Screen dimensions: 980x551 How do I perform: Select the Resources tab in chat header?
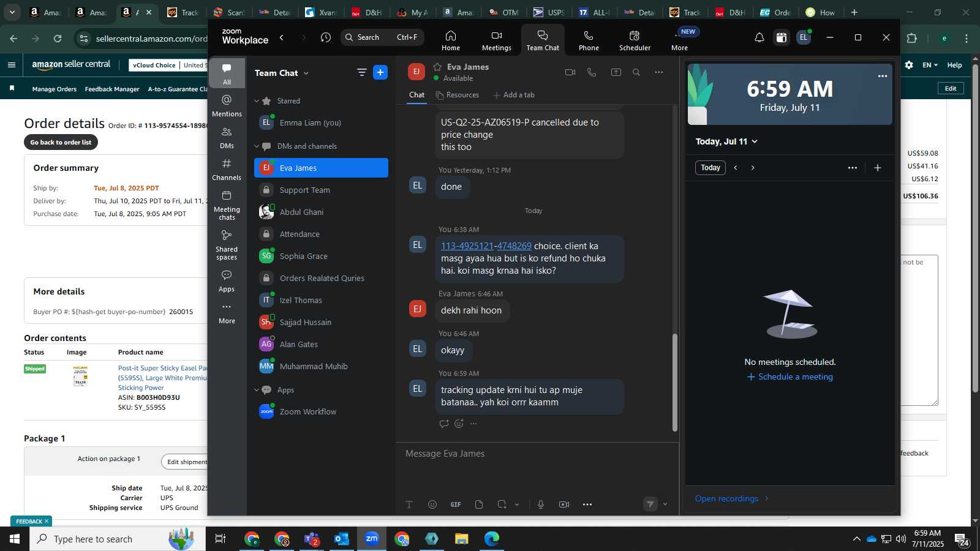pyautogui.click(x=458, y=95)
